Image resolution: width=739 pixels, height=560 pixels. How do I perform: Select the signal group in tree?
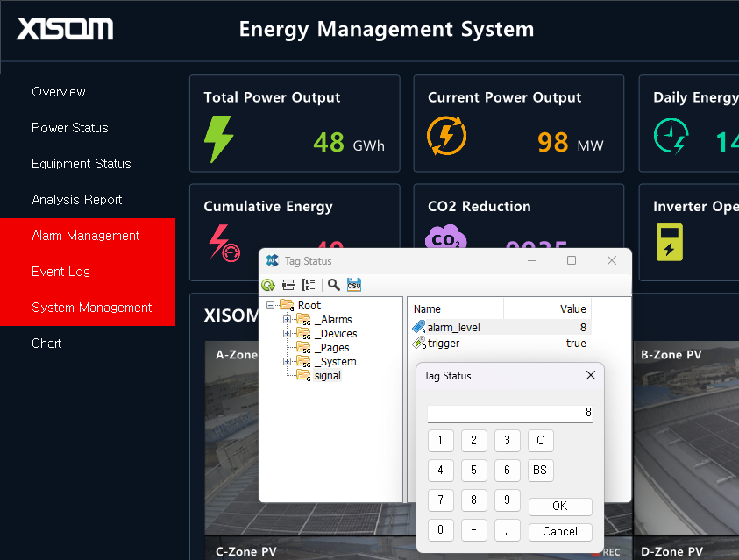click(327, 376)
